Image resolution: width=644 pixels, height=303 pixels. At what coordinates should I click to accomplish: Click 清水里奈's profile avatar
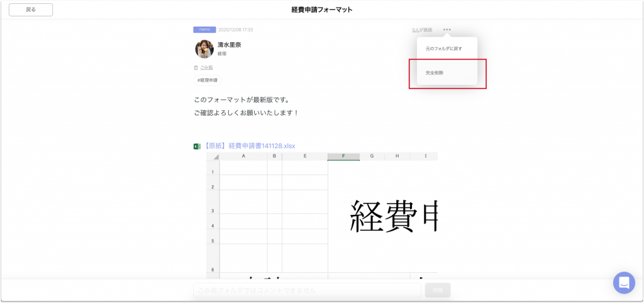pos(204,49)
